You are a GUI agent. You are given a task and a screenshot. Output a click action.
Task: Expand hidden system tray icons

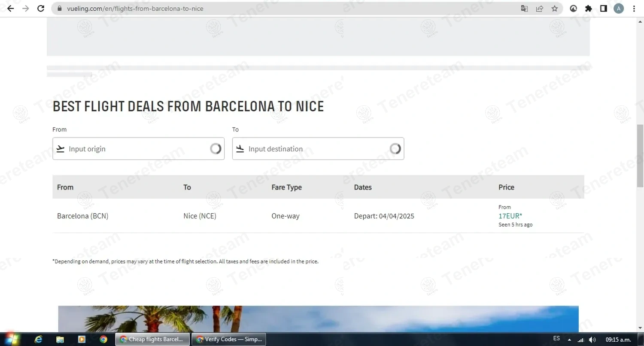[569, 339]
